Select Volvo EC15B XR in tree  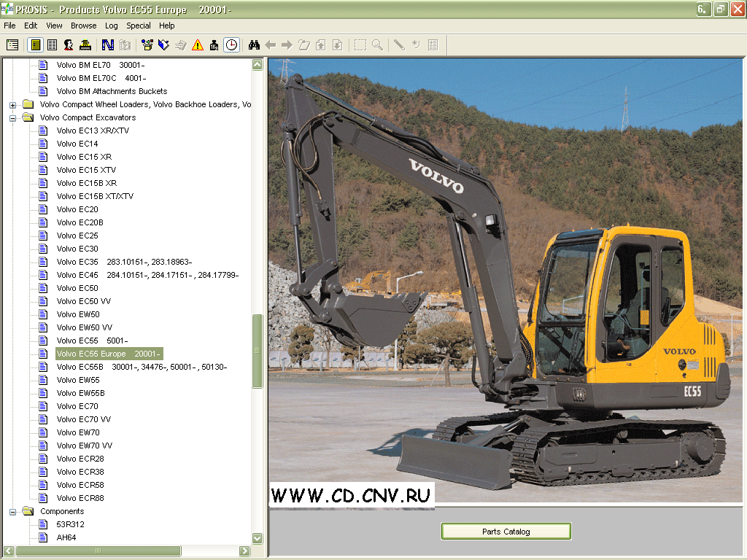[x=87, y=183]
